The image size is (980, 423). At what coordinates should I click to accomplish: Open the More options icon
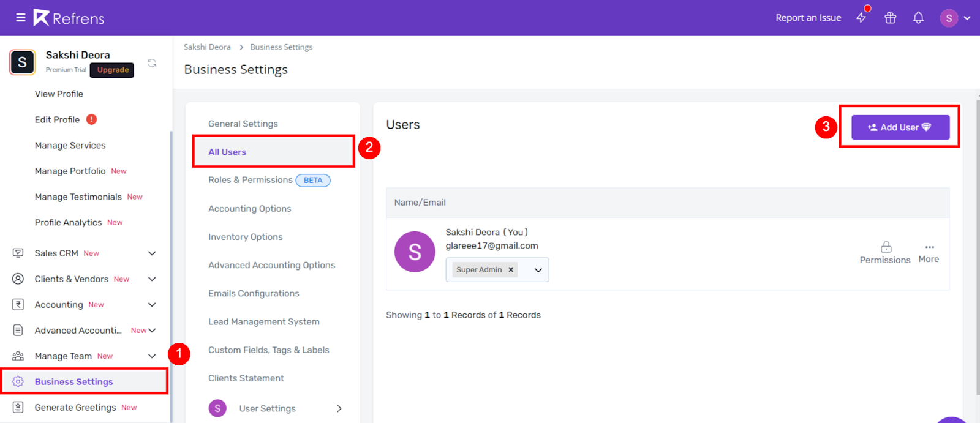[929, 247]
